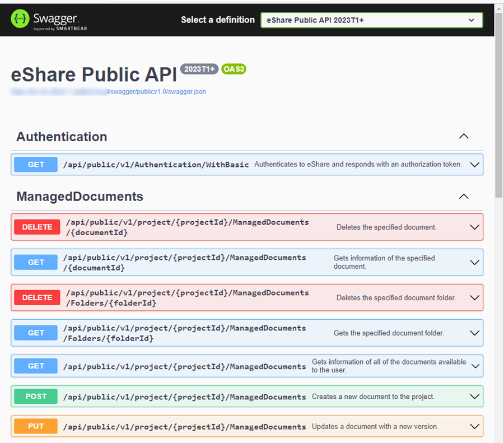Expand arrow for Gets information of specified document
This screenshot has height=443, width=504.
(x=474, y=262)
